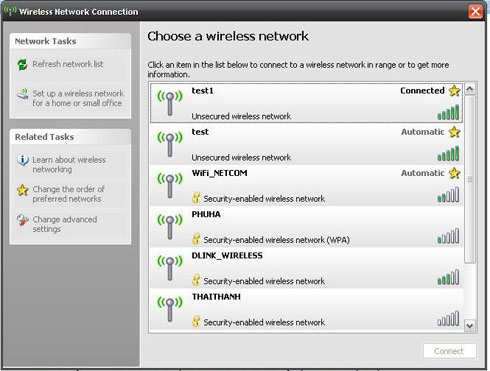Open Change the order of preferred networks
490x371 pixels.
(x=68, y=194)
